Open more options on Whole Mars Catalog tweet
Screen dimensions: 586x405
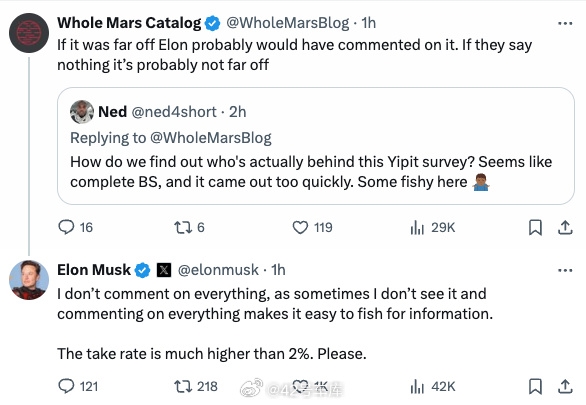[x=565, y=23]
